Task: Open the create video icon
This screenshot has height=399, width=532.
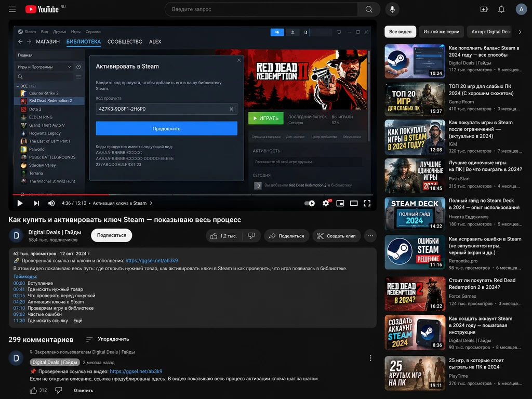Action: pyautogui.click(x=484, y=9)
